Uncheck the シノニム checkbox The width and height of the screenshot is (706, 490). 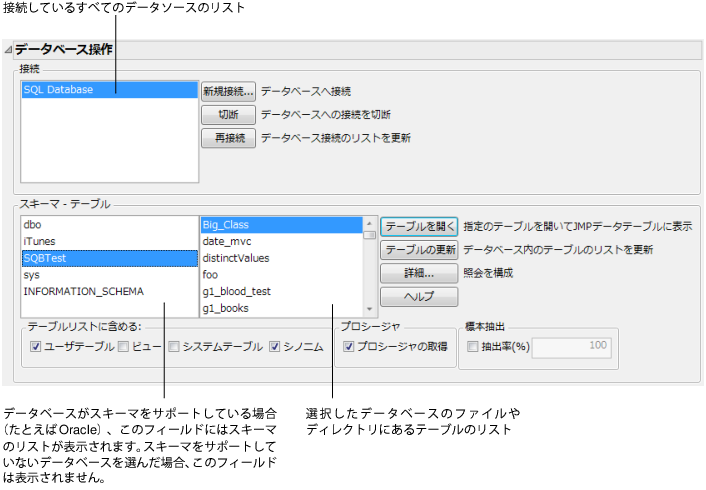pyautogui.click(x=275, y=346)
